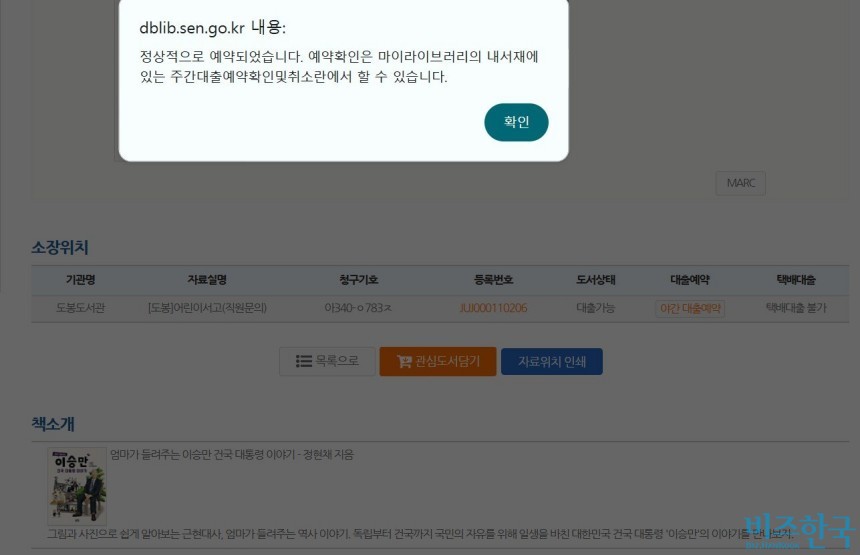Click the book title 엄마가 들려주는 이승만 line
This screenshot has width=860, height=555.
click(231, 454)
